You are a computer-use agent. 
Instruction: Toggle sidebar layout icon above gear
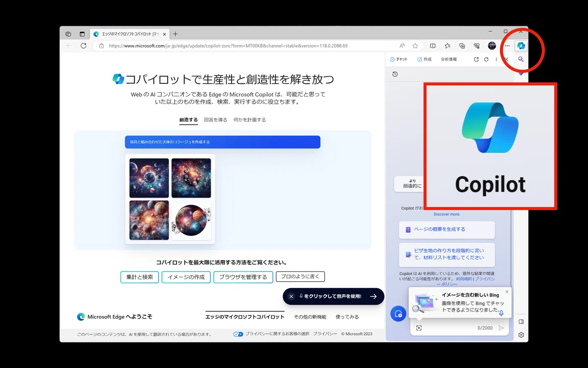(x=521, y=322)
